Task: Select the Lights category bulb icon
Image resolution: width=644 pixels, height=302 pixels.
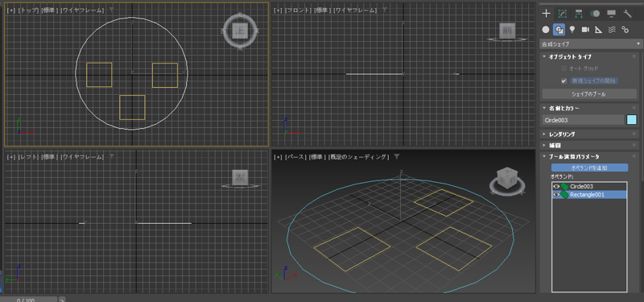Action: (x=572, y=30)
